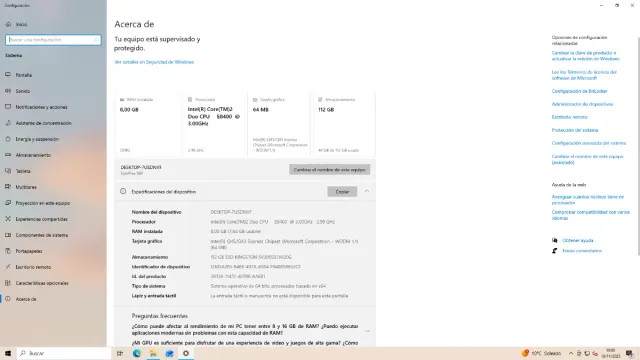The height and width of the screenshot is (360, 640).
Task: Click the taskbar Buscar search box
Action: tap(64, 353)
